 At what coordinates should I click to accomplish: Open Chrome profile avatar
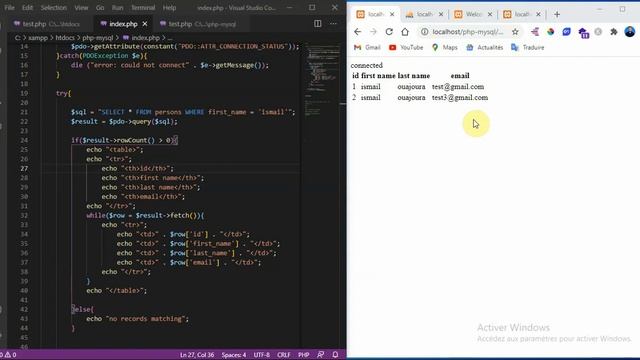click(630, 31)
